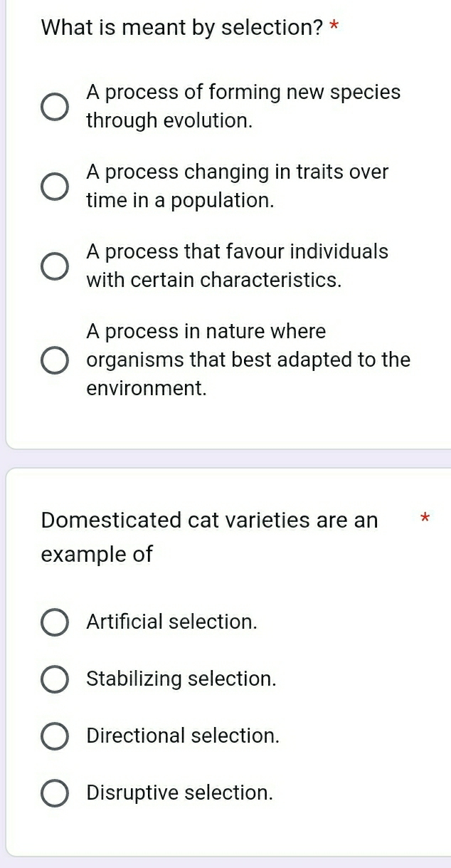Viewport: 451px width, 868px height.
Task: Choose the Artificial selection radio button
Action: (x=55, y=622)
